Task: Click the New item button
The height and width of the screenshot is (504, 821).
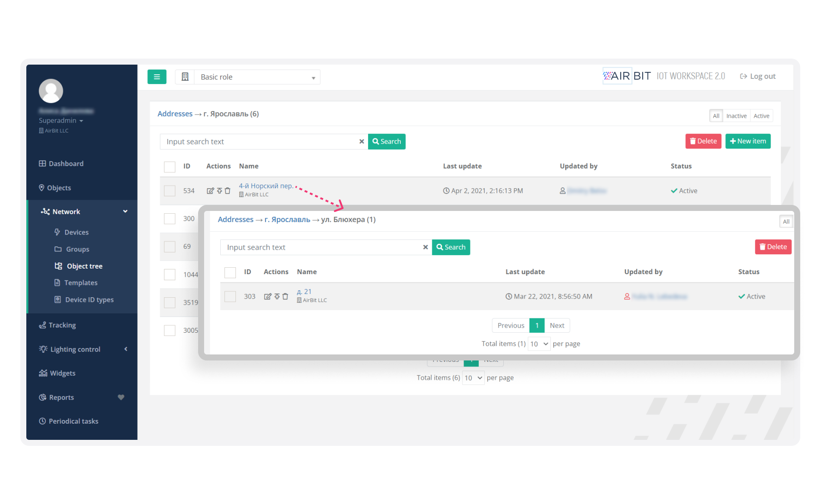Action: (748, 141)
